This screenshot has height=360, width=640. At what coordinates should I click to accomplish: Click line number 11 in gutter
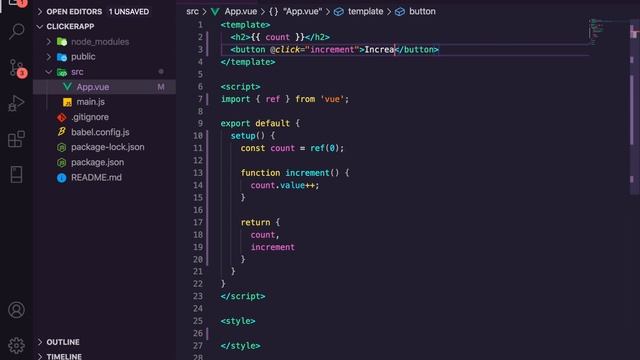[x=198, y=148]
